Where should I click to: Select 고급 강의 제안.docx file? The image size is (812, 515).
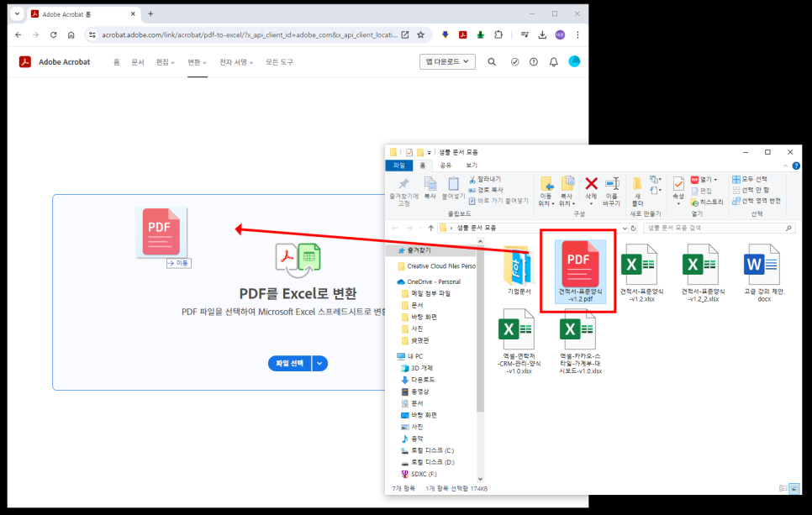point(764,273)
